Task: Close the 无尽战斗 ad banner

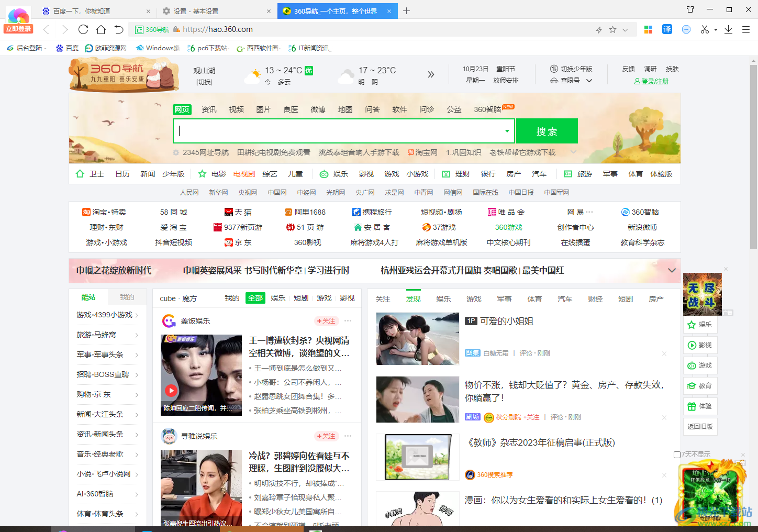Action: (726, 269)
